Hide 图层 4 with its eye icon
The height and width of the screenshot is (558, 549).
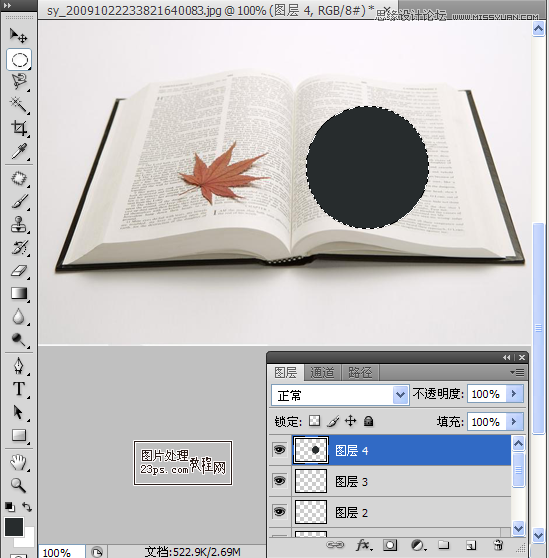tap(280, 450)
